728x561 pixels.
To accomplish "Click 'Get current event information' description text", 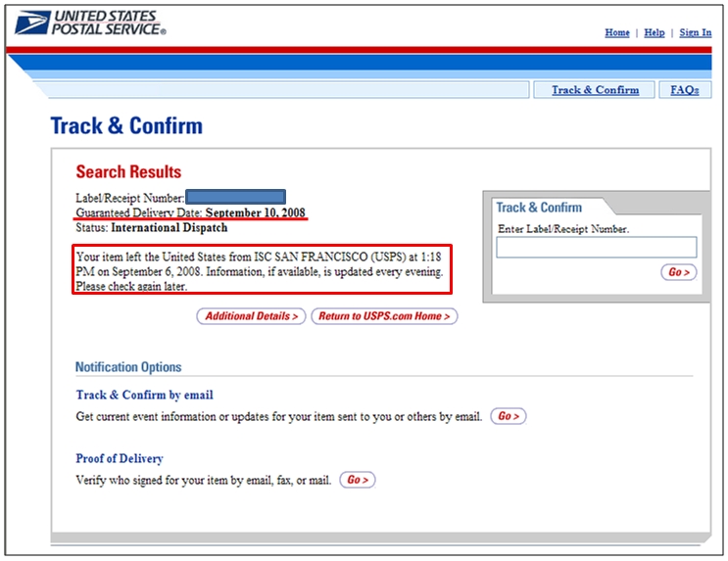I will coord(279,417).
